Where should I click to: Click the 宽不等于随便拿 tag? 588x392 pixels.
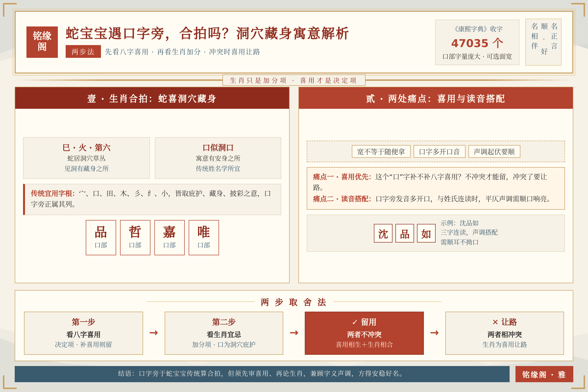[x=381, y=151]
